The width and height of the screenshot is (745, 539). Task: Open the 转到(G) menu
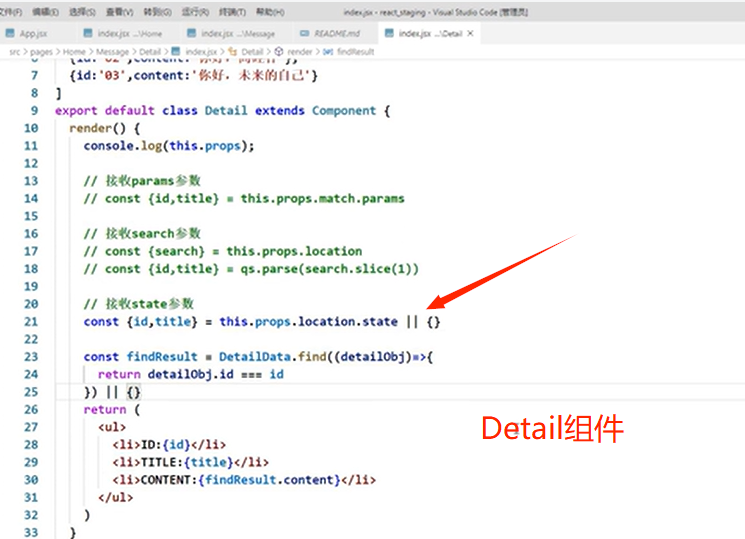click(157, 12)
